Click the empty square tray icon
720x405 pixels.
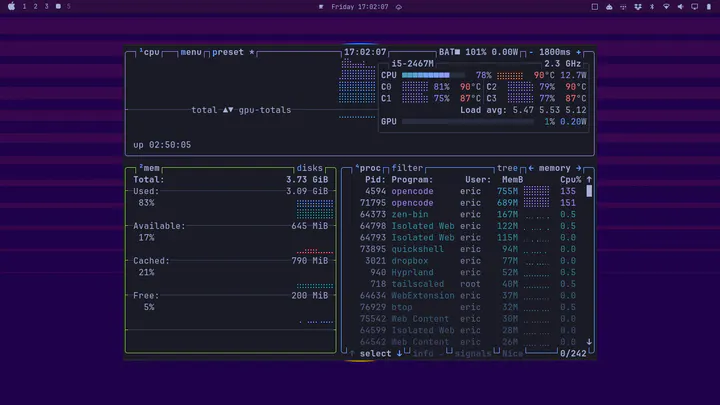[595, 7]
